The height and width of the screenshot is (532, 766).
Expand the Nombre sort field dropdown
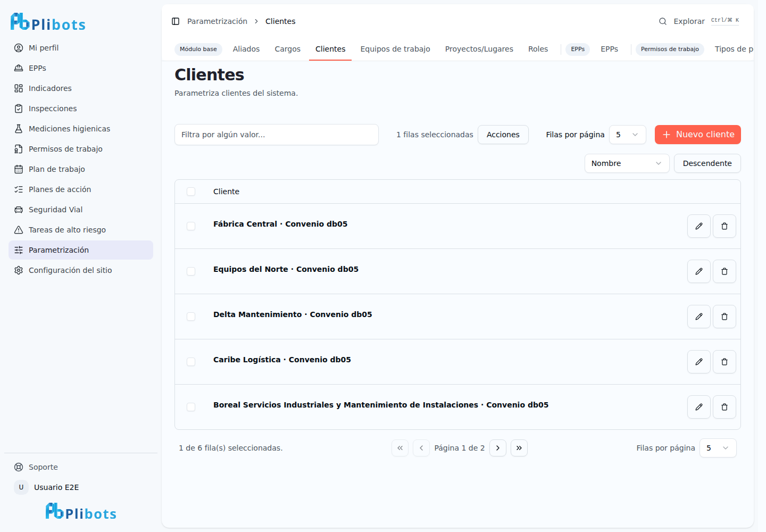click(627, 163)
